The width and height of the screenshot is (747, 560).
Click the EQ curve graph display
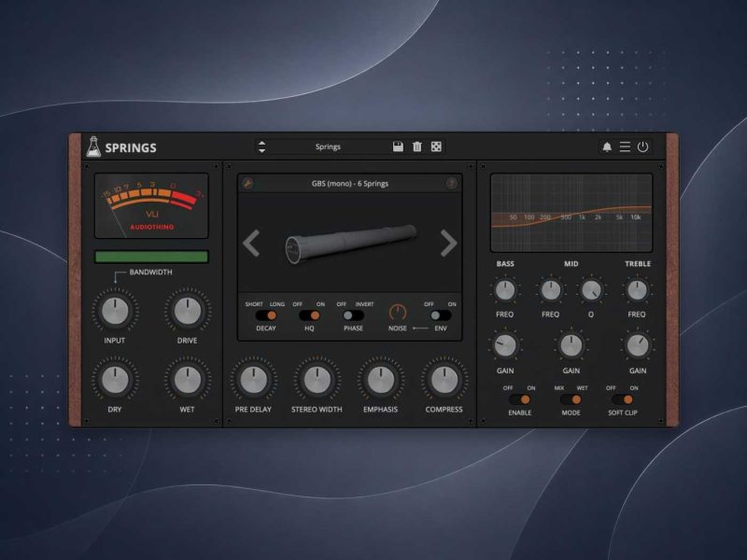[x=571, y=213]
